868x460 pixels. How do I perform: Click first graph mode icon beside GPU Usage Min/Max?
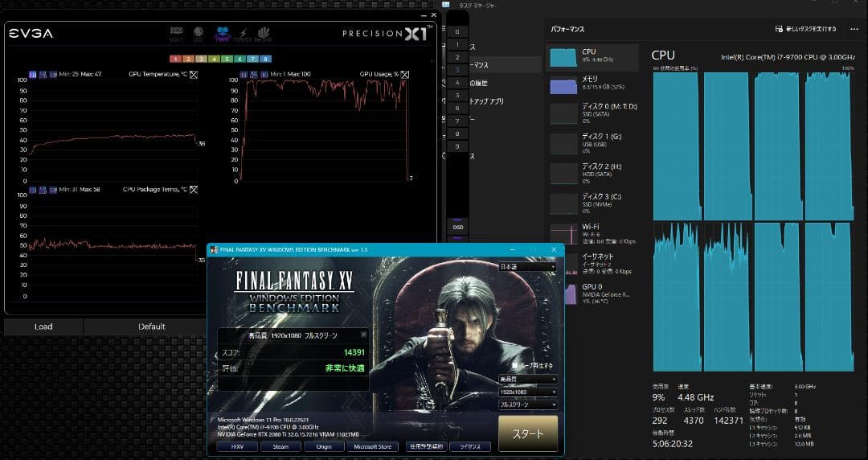point(244,74)
